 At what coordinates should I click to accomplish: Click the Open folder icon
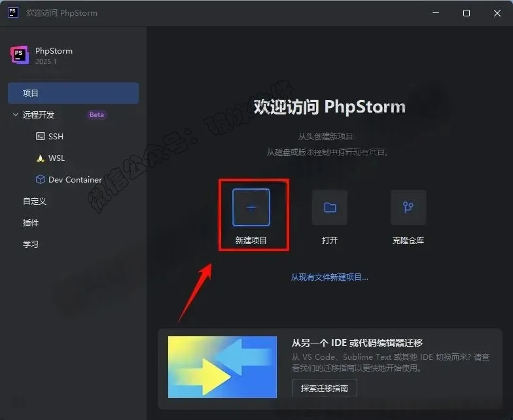point(330,207)
